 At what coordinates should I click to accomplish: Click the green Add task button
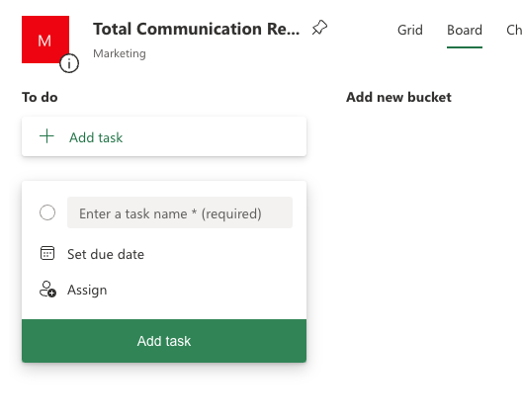tap(164, 341)
